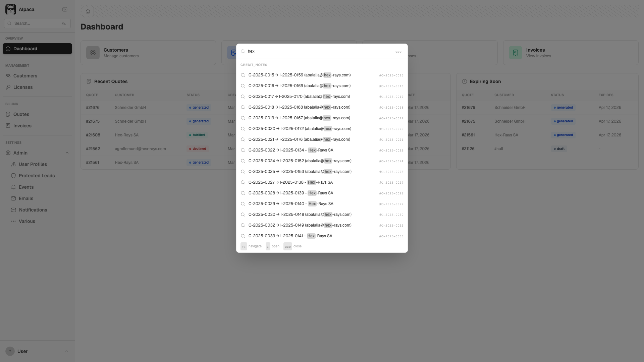Click the home breadcrumb icon

click(x=88, y=11)
